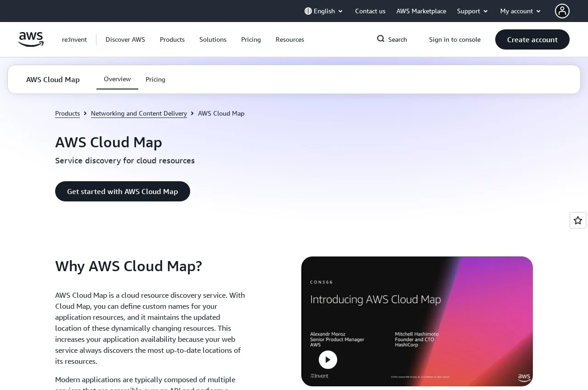Viewport: 588px width, 390px height.
Task: Open the Resources navigation menu
Action: 290,39
